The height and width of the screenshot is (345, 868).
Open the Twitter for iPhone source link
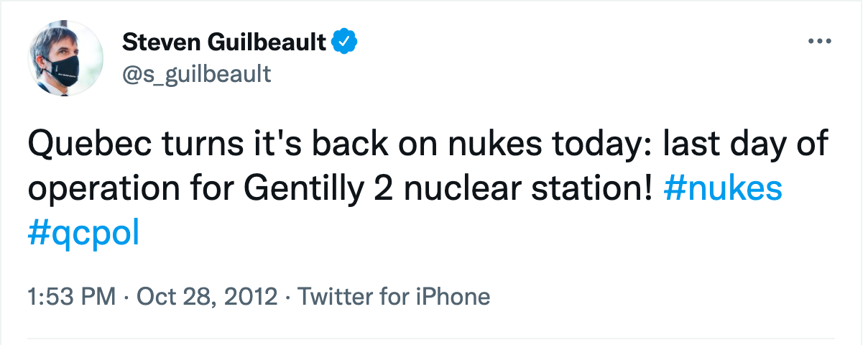394,296
